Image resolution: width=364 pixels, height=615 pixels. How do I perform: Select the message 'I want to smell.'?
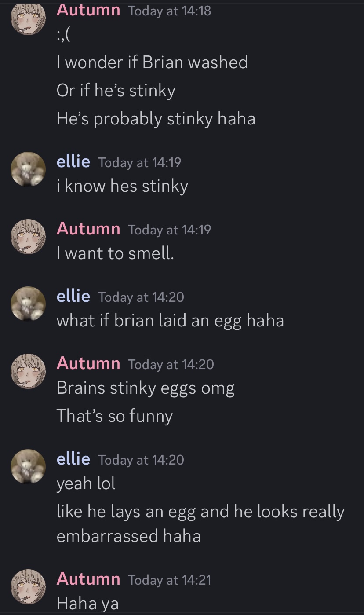(x=115, y=253)
